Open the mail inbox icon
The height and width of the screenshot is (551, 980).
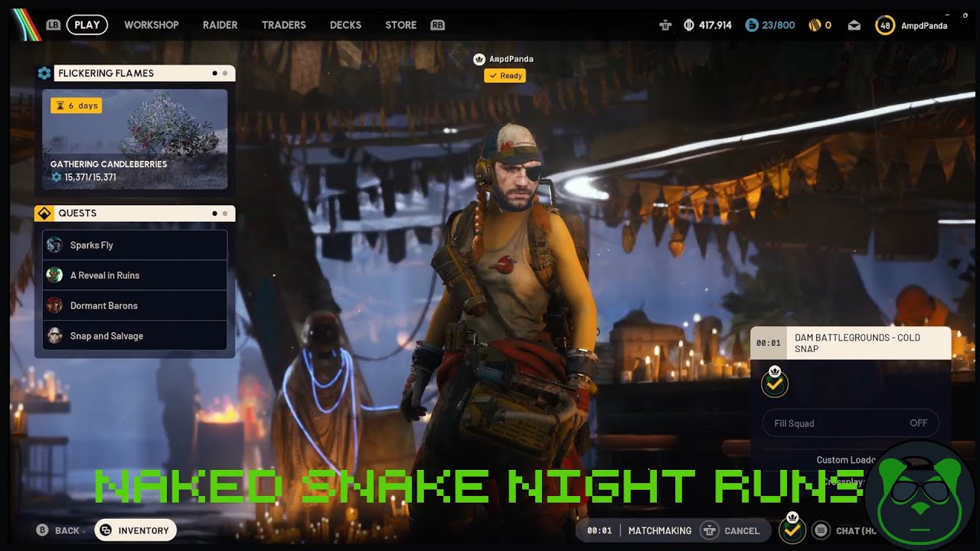(x=854, y=25)
